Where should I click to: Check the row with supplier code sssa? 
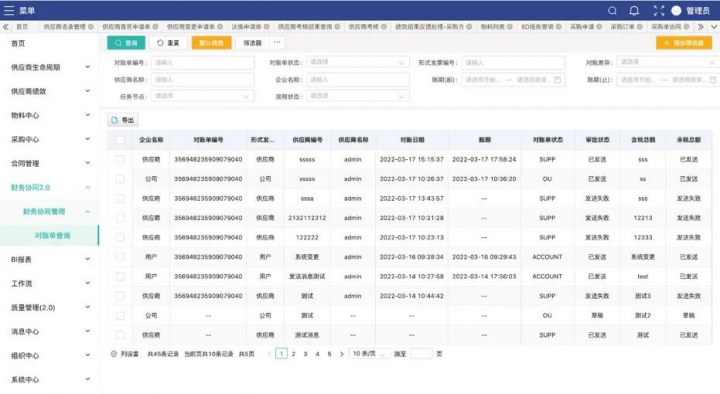(120, 198)
